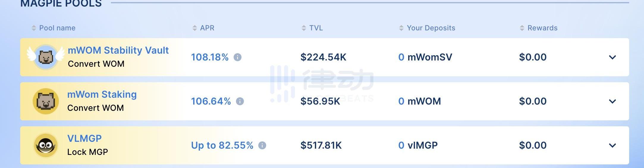Sort pools by TVL column header

316,28
